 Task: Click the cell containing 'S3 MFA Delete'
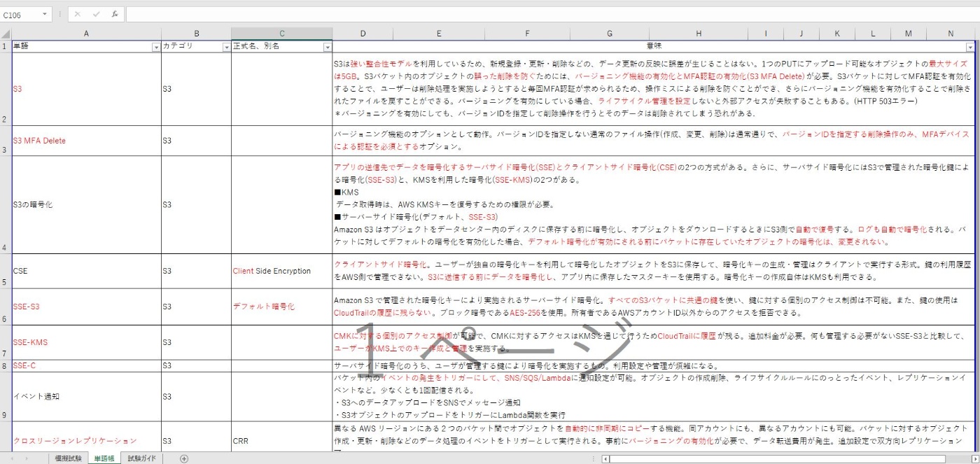[x=86, y=141]
